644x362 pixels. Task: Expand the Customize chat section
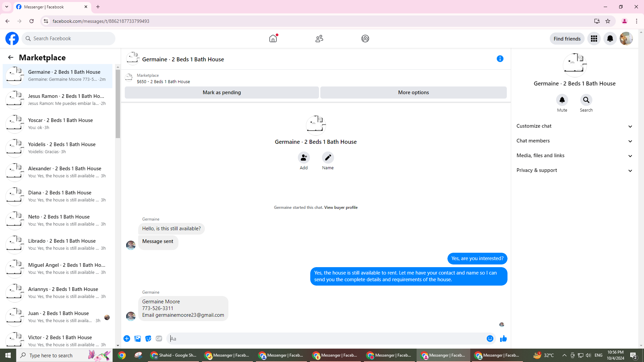pyautogui.click(x=575, y=126)
